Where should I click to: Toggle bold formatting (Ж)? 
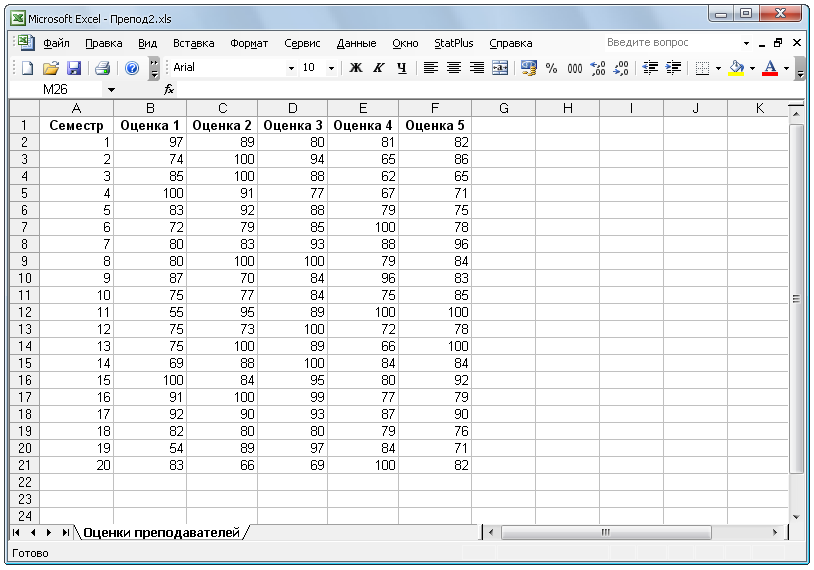point(356,68)
